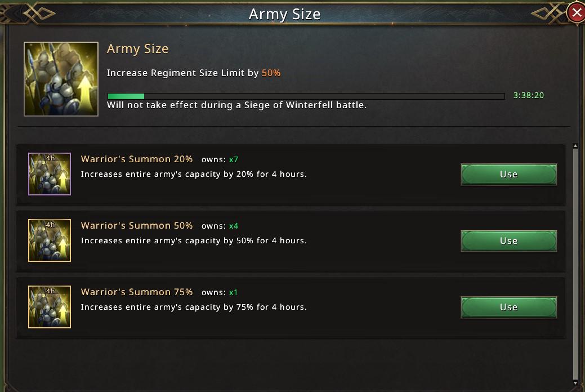This screenshot has height=392, width=585.
Task: Click the scrollbar down arrow
Action: 575,384
